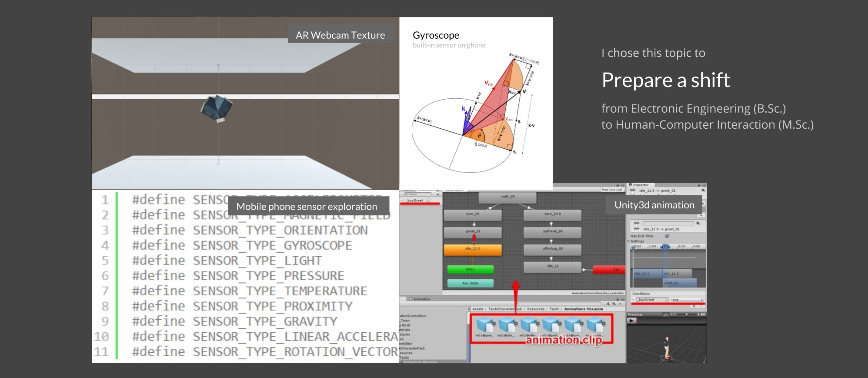Click the search-by-type icon in Project panel

point(608,304)
